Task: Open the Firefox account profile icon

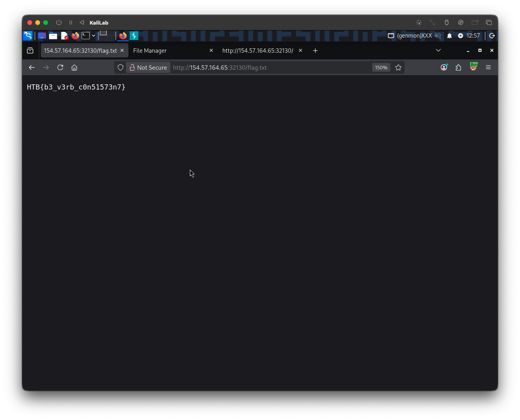Action: (x=444, y=67)
